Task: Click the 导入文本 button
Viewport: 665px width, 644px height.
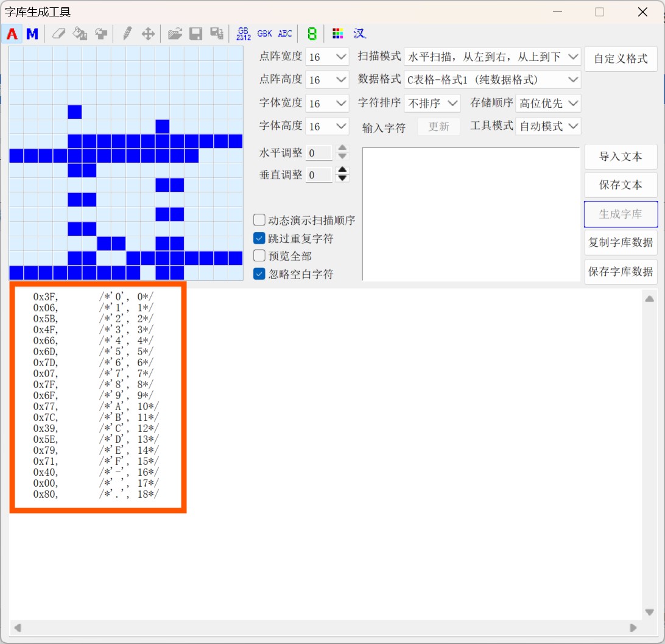Action: pyautogui.click(x=621, y=157)
